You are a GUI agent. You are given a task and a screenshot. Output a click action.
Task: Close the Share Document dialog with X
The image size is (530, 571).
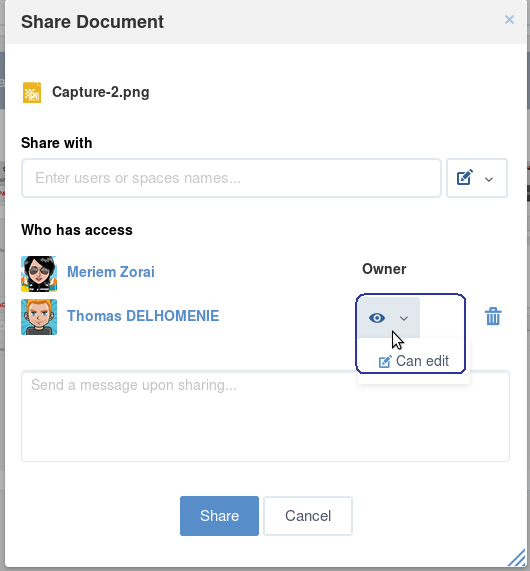(x=509, y=20)
